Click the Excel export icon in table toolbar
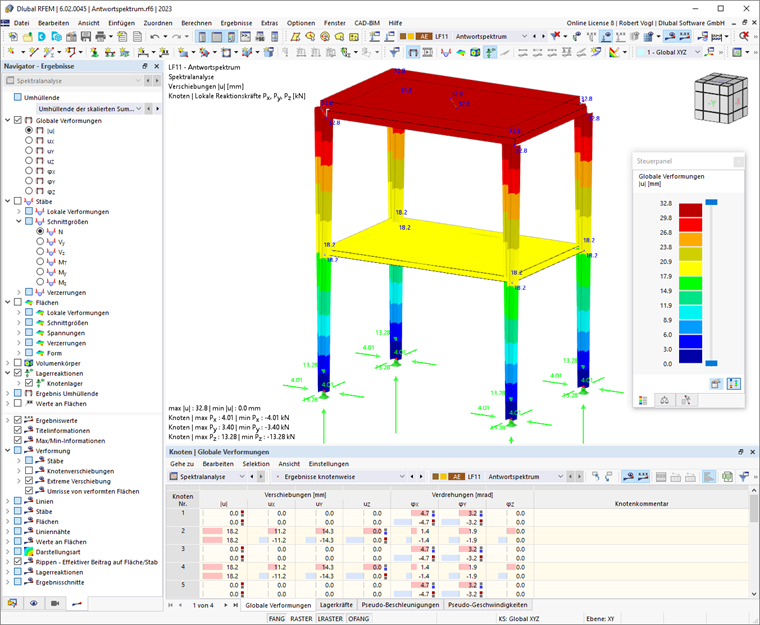The width and height of the screenshot is (760, 625). [727, 477]
